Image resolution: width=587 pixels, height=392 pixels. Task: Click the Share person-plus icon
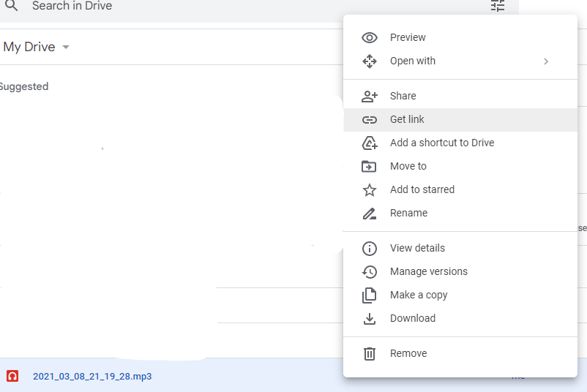tap(370, 97)
